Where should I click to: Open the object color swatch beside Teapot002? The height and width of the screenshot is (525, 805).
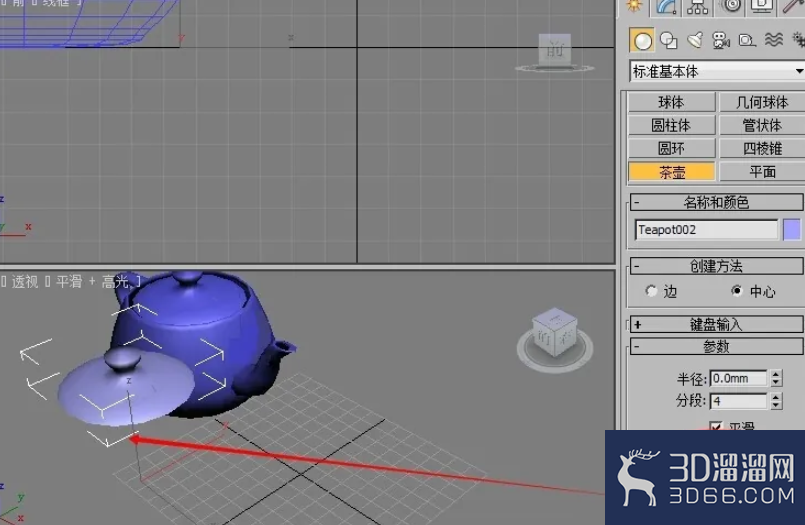(792, 229)
